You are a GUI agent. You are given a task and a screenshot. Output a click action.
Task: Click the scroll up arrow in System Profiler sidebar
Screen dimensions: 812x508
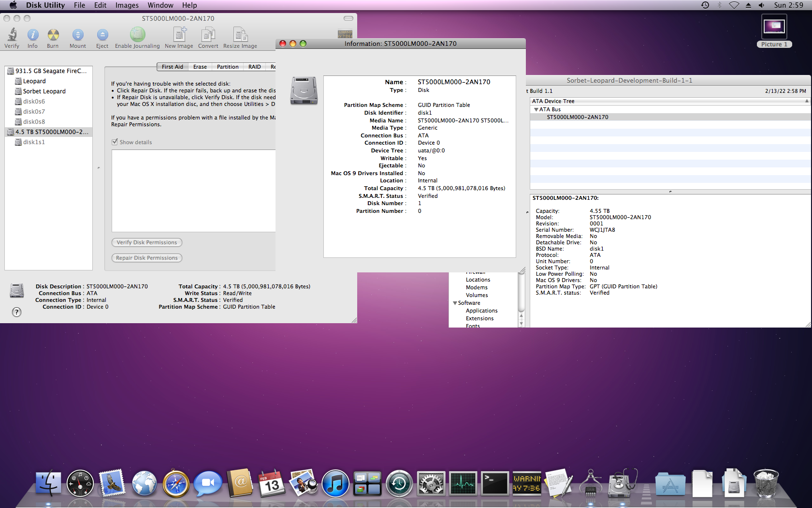521,316
